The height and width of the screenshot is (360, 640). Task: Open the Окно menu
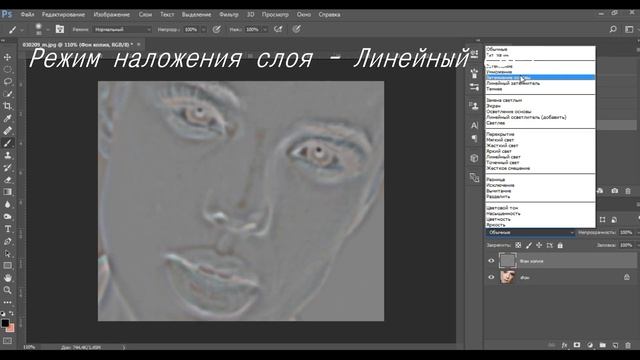(303, 14)
